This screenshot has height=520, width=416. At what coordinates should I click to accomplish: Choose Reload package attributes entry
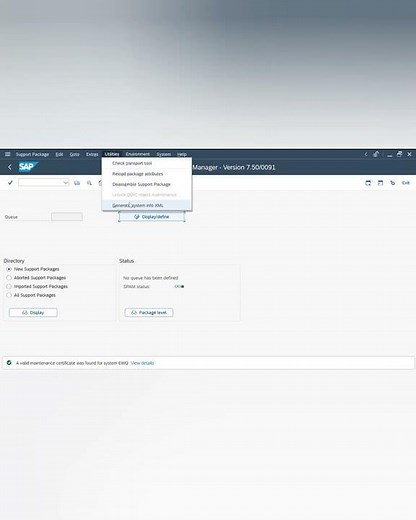[147, 174]
